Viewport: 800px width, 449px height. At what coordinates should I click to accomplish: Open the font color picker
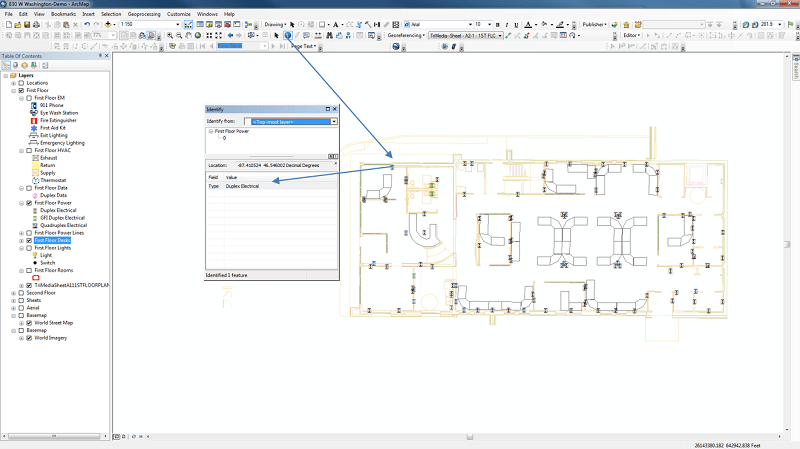pyautogui.click(x=530, y=24)
